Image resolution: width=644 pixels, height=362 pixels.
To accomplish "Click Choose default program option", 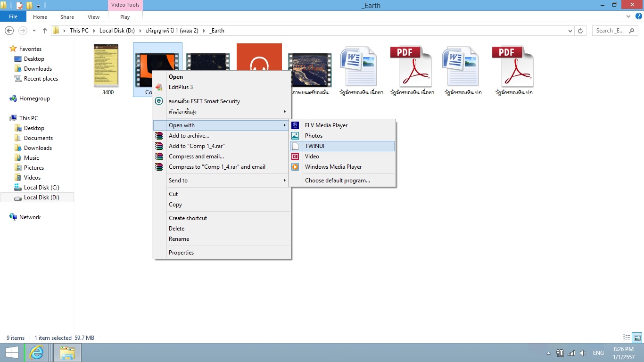I will coord(342,181).
